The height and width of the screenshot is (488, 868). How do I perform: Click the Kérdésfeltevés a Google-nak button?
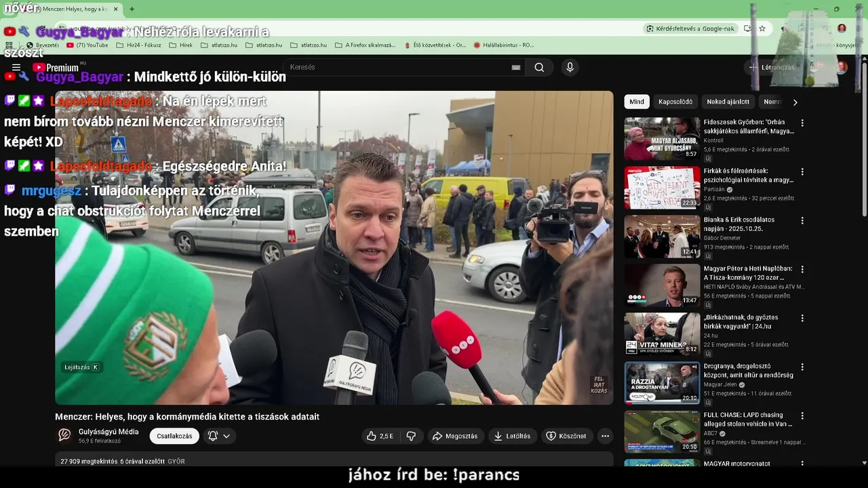(690, 28)
